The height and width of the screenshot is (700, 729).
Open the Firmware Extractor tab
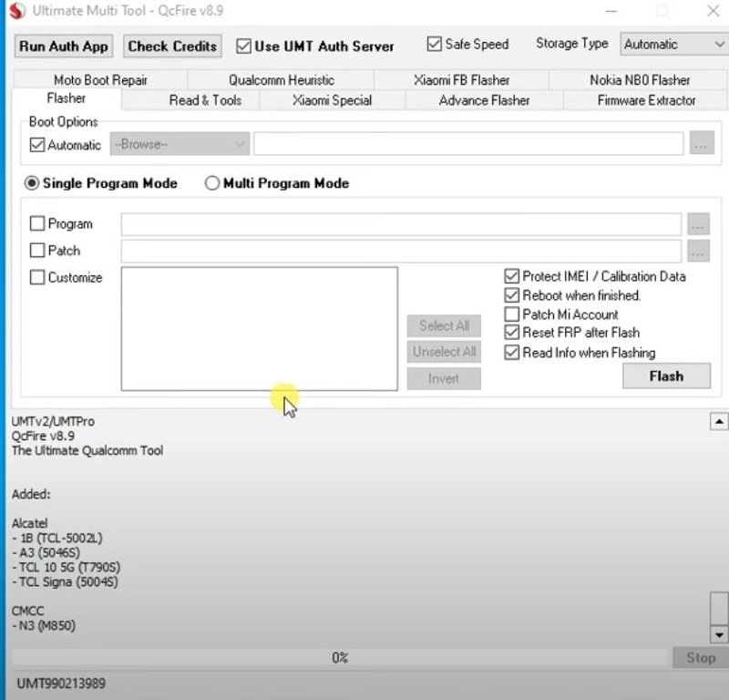pos(646,100)
